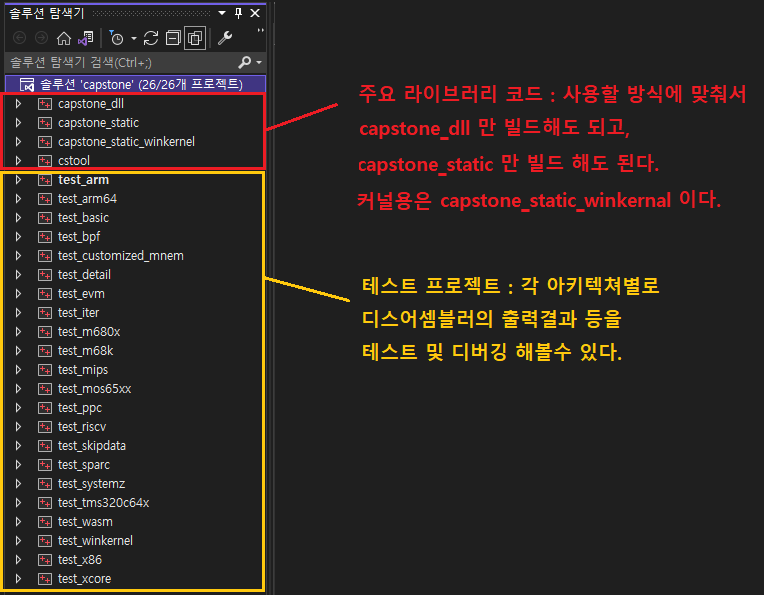This screenshot has height=595, width=764.
Task: Expand the test_arm project
Action: pyautogui.click(x=18, y=179)
